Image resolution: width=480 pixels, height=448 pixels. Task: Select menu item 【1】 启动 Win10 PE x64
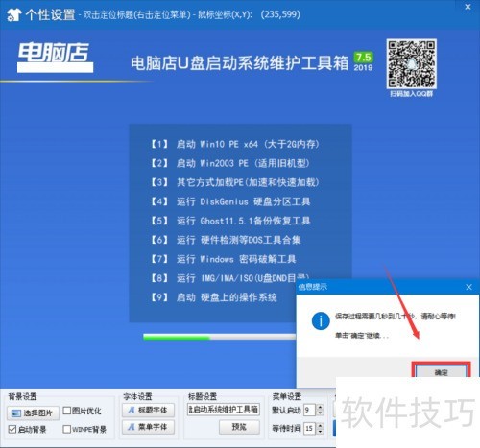pos(234,144)
